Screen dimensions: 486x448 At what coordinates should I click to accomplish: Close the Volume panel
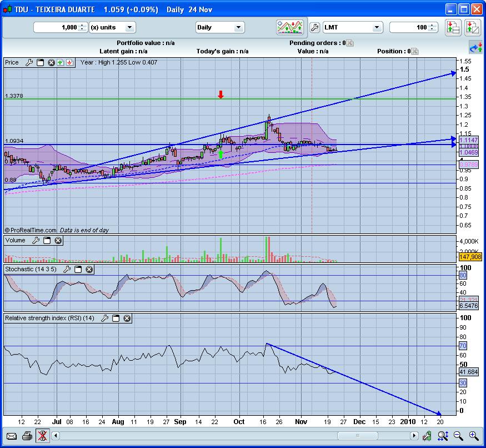(x=58, y=241)
